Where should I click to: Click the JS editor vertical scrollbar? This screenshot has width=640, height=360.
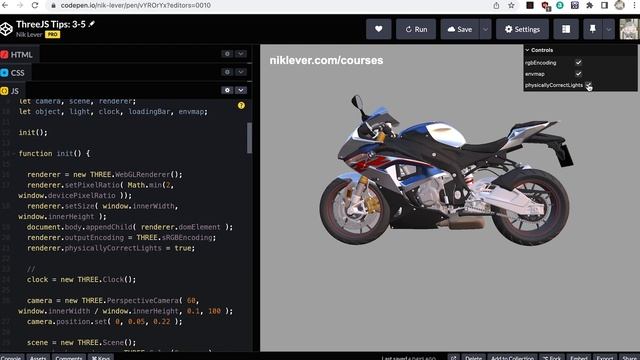(249, 138)
